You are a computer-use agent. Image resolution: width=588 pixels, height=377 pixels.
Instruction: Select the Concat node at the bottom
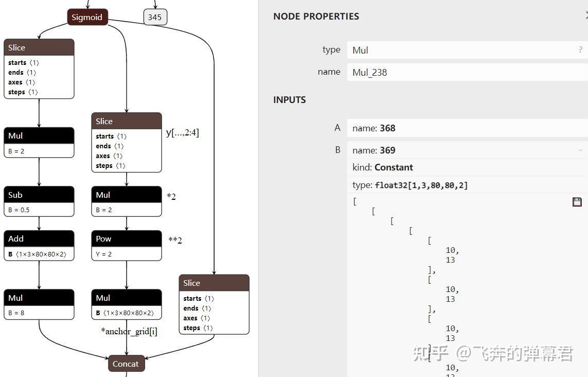pyautogui.click(x=126, y=364)
